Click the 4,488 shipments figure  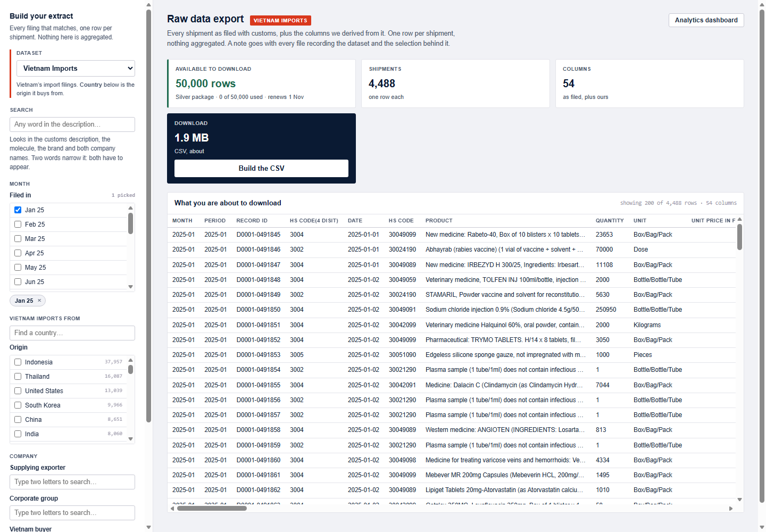click(382, 84)
